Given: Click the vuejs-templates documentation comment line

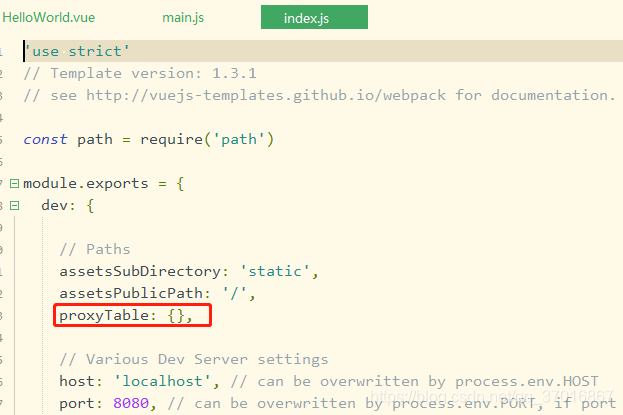Looking at the screenshot, I should pos(319,95).
